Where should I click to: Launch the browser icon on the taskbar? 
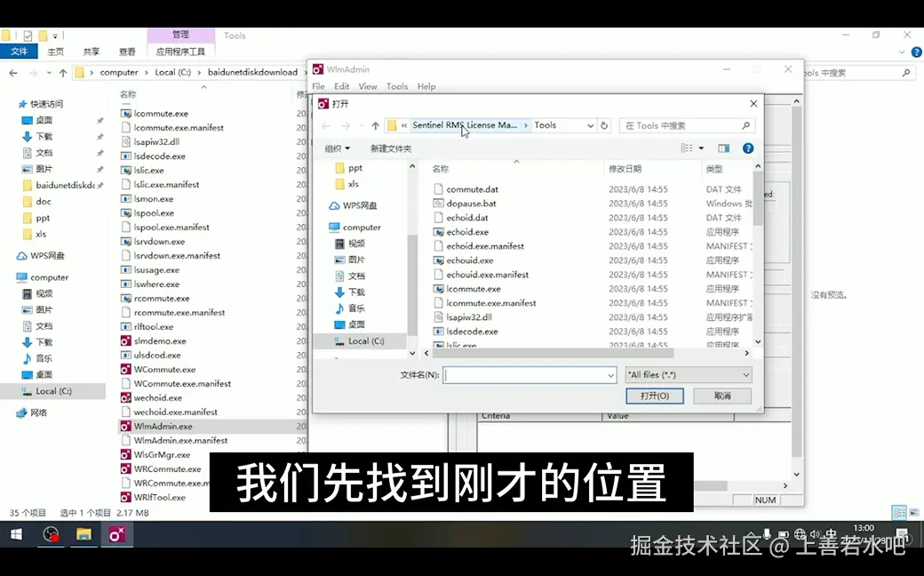point(51,536)
